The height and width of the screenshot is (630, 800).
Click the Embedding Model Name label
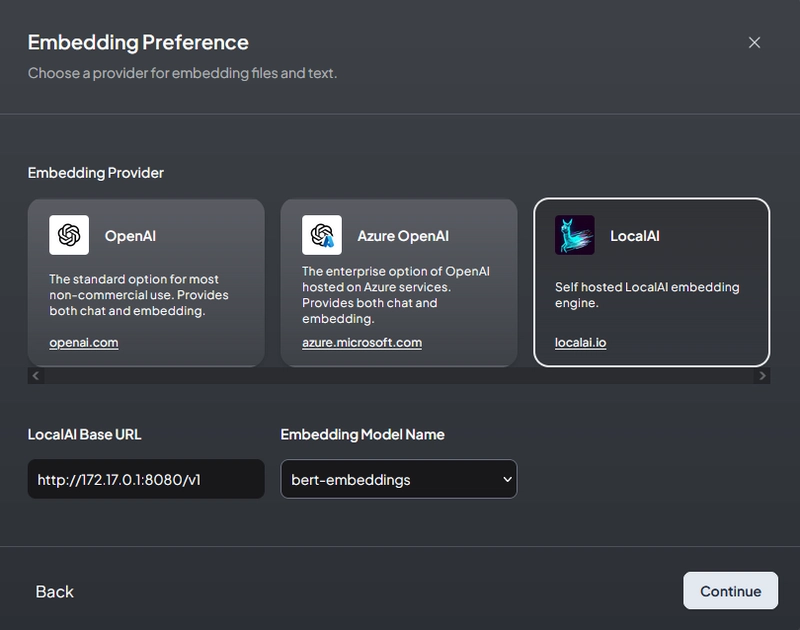point(362,435)
